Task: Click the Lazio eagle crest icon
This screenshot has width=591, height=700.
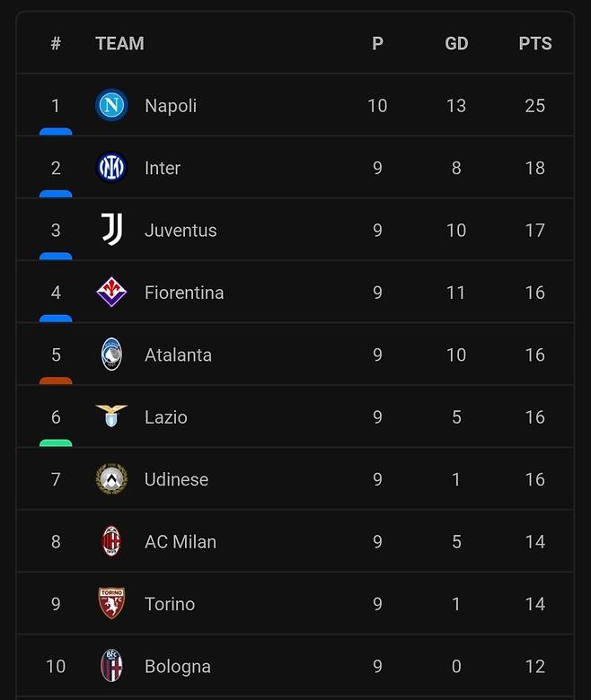Action: [x=111, y=416]
